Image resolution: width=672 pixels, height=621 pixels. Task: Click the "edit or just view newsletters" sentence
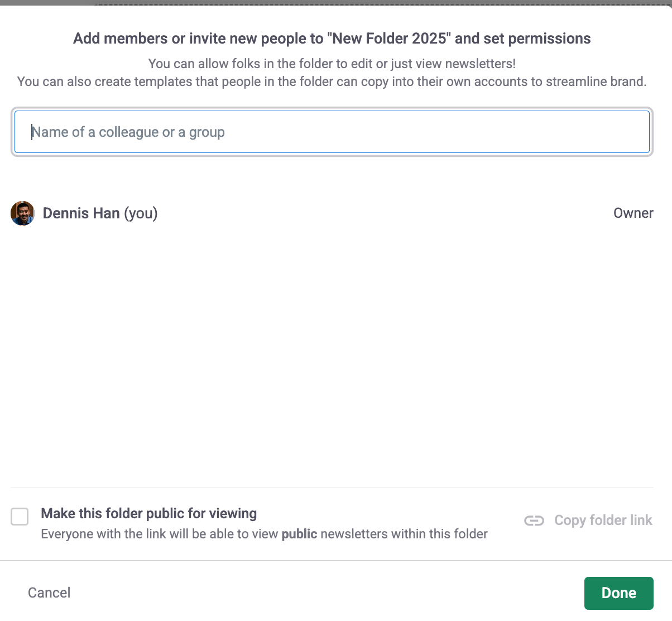tap(332, 64)
